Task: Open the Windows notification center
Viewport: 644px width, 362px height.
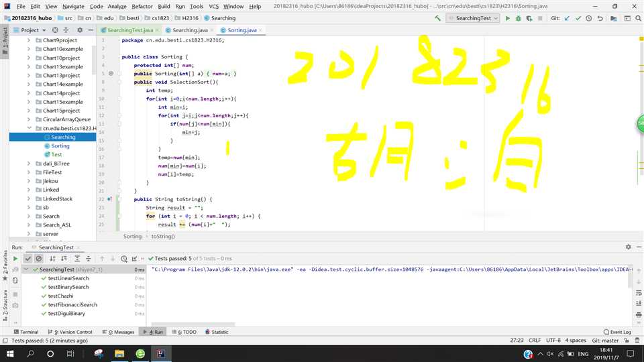Action: pos(631,353)
